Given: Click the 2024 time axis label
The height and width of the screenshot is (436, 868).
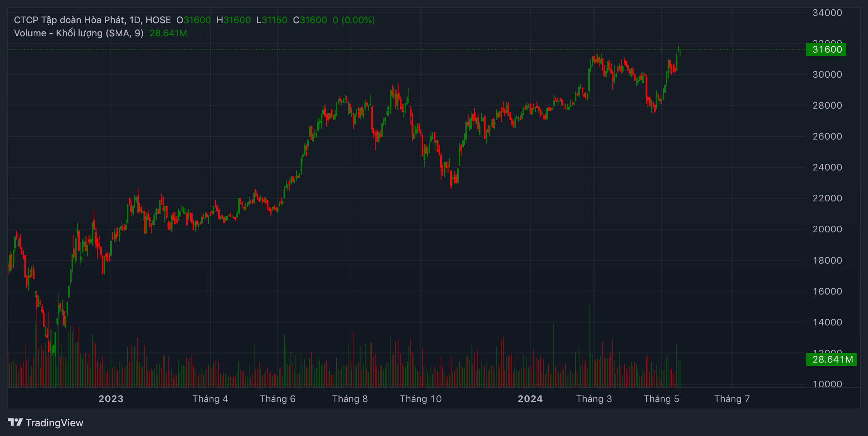Looking at the screenshot, I should [x=530, y=399].
